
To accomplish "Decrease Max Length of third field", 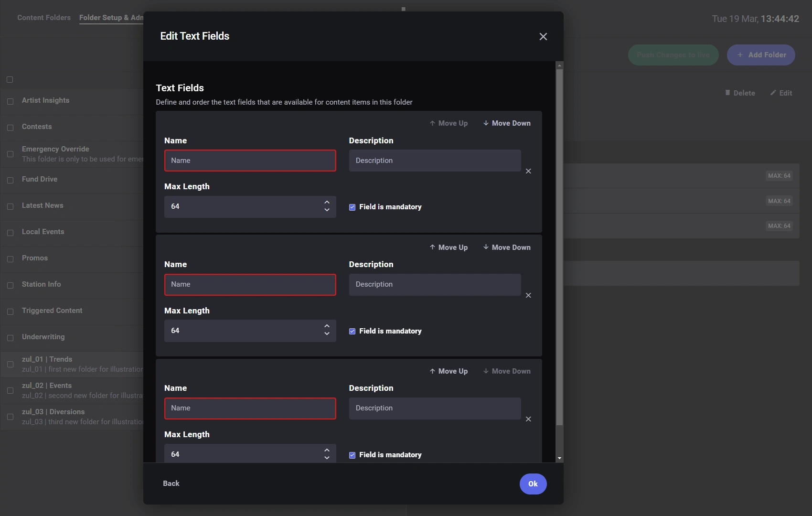I will point(327,458).
